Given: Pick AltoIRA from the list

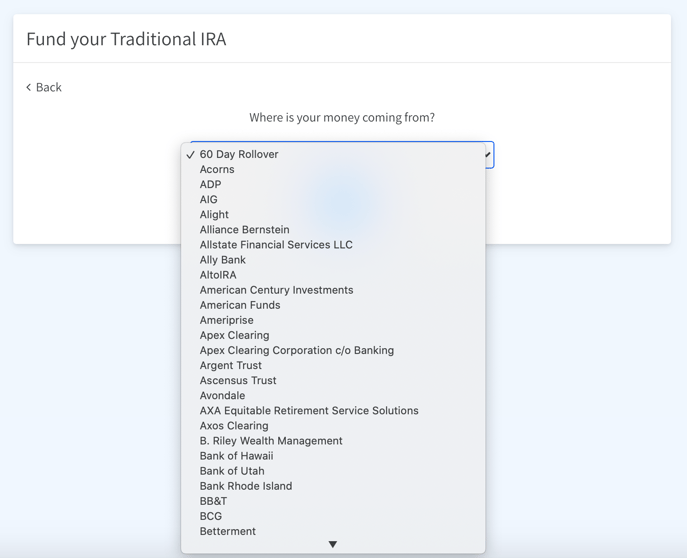Looking at the screenshot, I should (x=333, y=275).
